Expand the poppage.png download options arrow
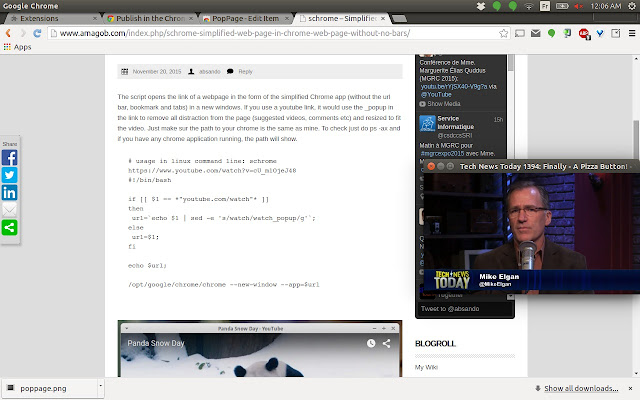The image size is (640, 400). 100,386
